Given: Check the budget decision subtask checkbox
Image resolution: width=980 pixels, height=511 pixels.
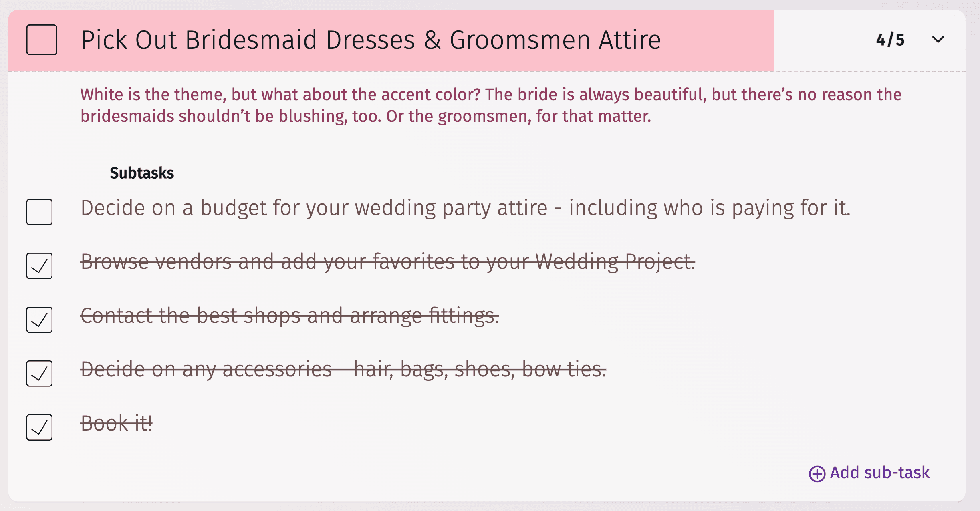Looking at the screenshot, I should 39,212.
